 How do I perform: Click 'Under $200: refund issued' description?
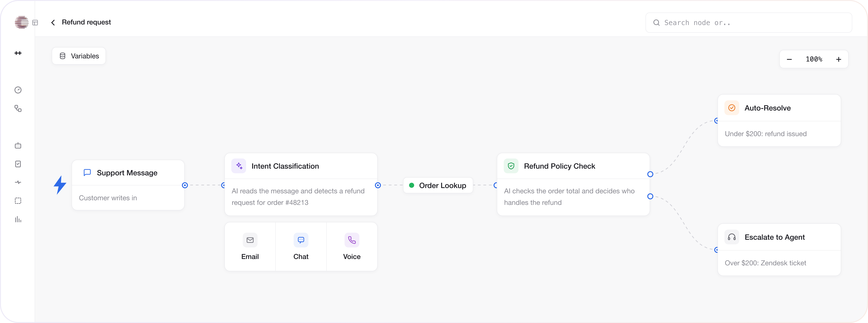[766, 134]
